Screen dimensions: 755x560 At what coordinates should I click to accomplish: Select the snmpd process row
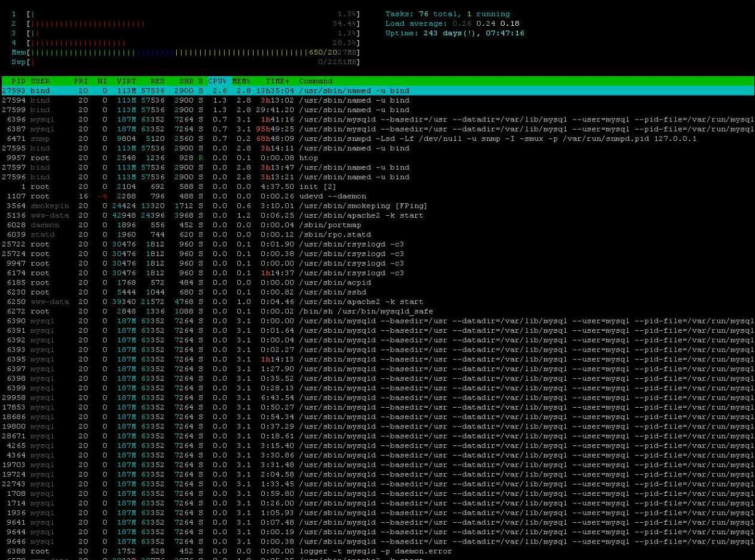coord(377,138)
